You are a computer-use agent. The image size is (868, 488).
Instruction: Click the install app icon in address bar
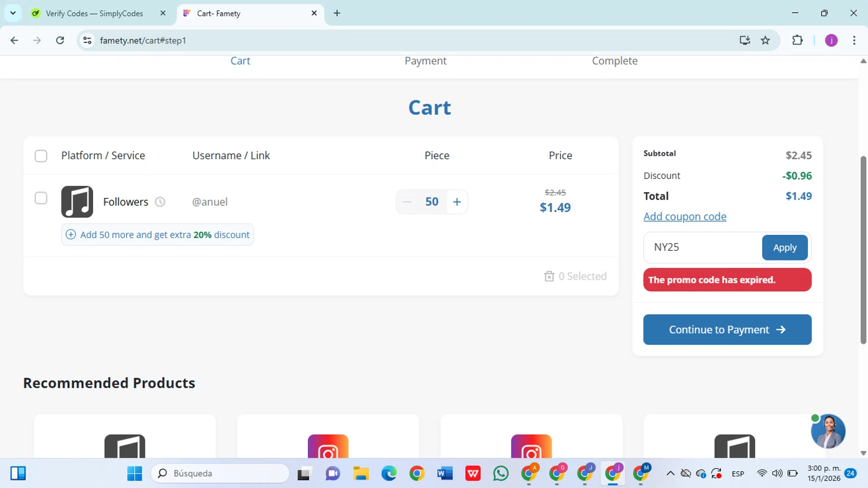pyautogui.click(x=745, y=41)
